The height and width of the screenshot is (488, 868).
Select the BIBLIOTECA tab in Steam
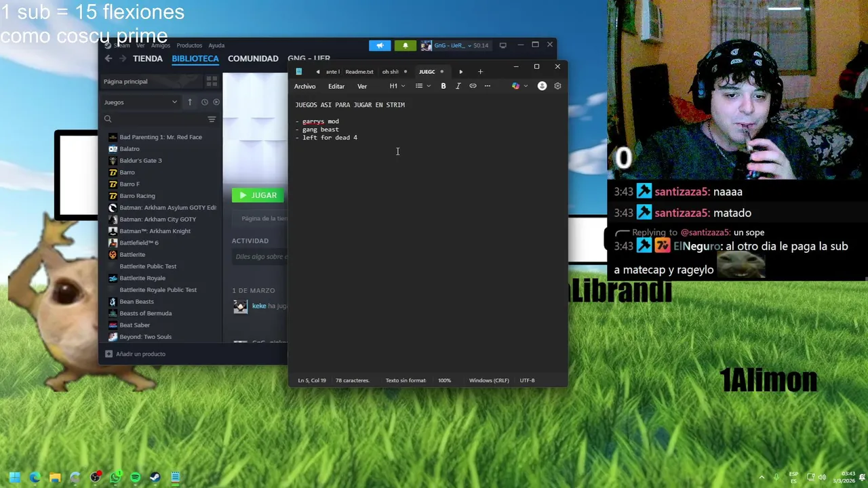195,59
